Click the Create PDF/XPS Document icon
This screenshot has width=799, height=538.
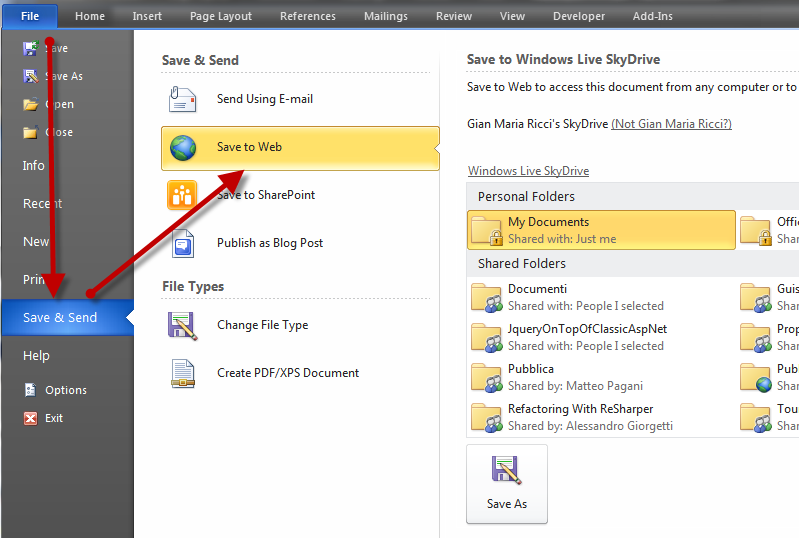point(182,373)
